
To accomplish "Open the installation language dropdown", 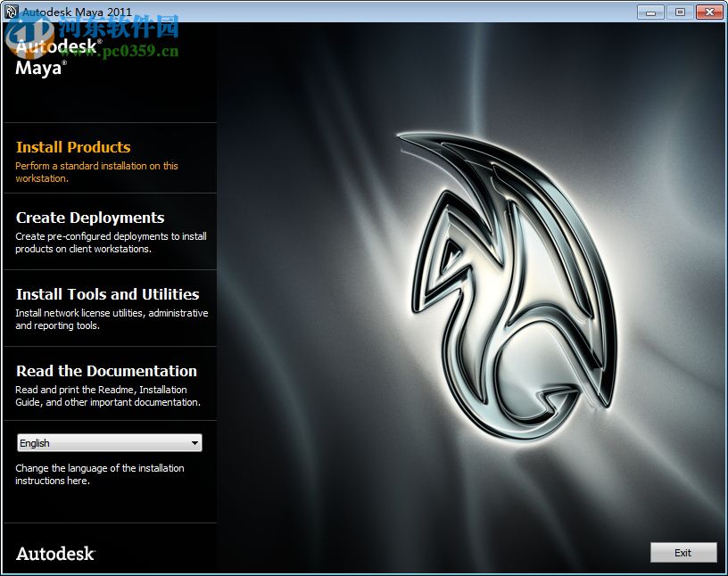I will (109, 442).
